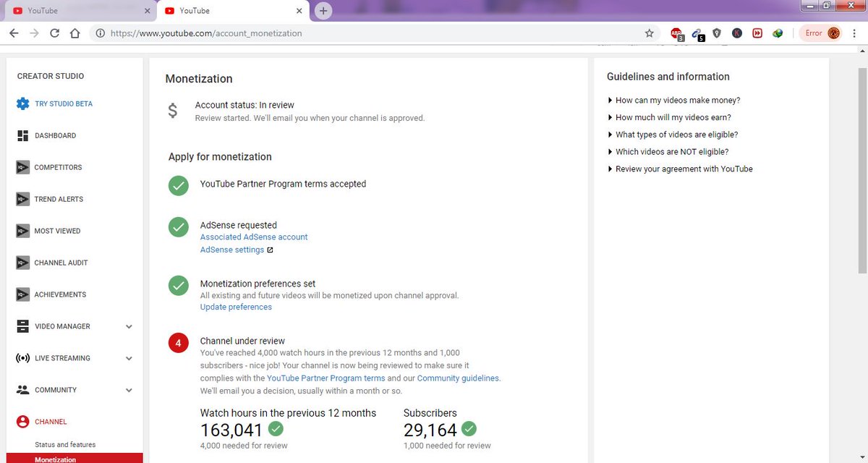Click the Update preferences link
This screenshot has width=868, height=463.
pos(236,307)
